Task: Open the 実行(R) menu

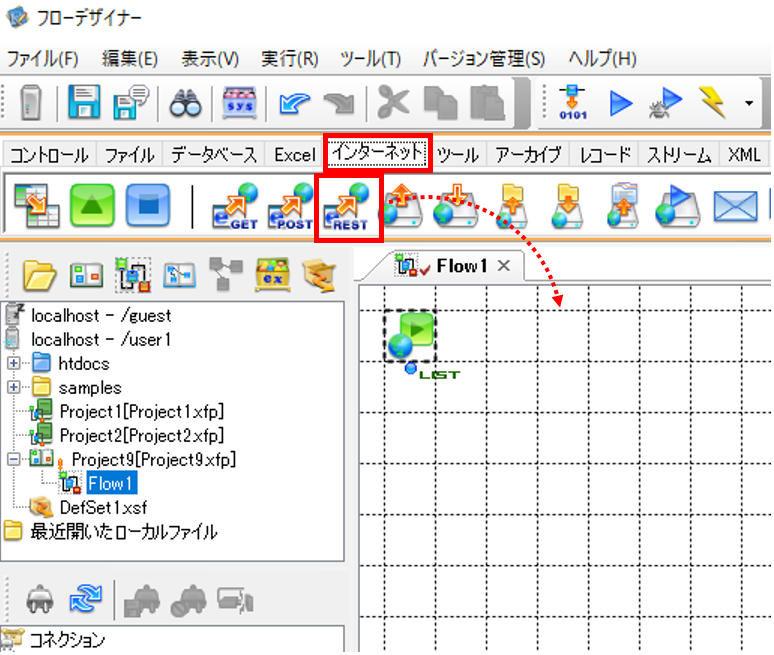Action: pyautogui.click(x=290, y=59)
